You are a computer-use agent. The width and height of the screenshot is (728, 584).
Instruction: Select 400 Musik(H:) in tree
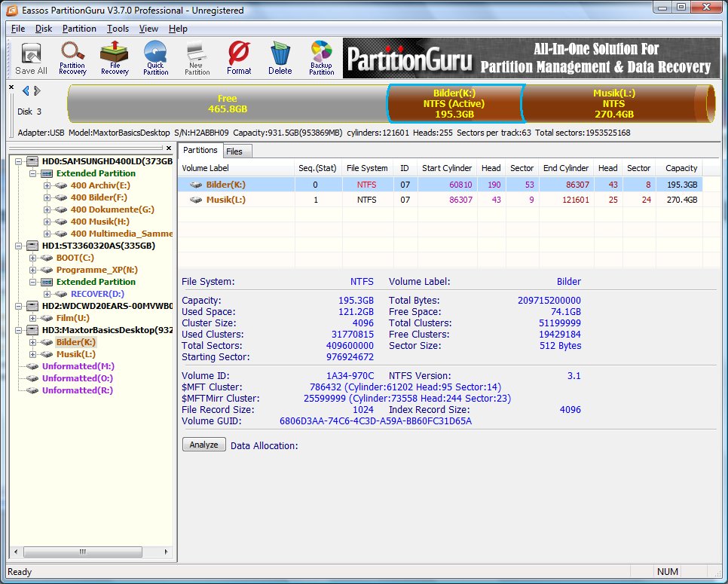click(x=99, y=222)
